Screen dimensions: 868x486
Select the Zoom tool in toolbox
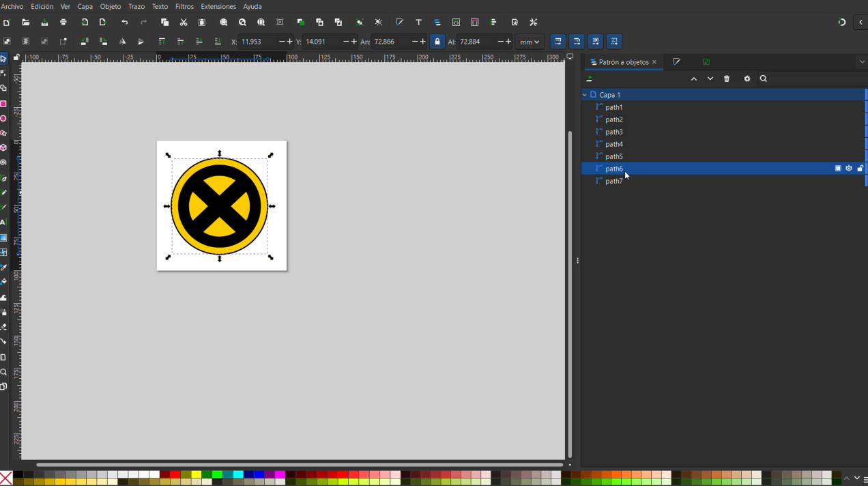click(x=3, y=372)
